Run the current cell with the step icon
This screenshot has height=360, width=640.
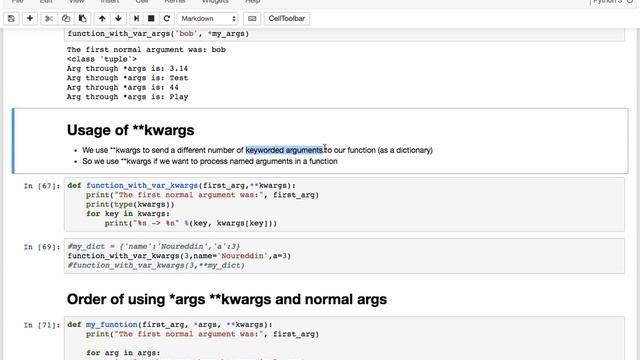(136, 18)
